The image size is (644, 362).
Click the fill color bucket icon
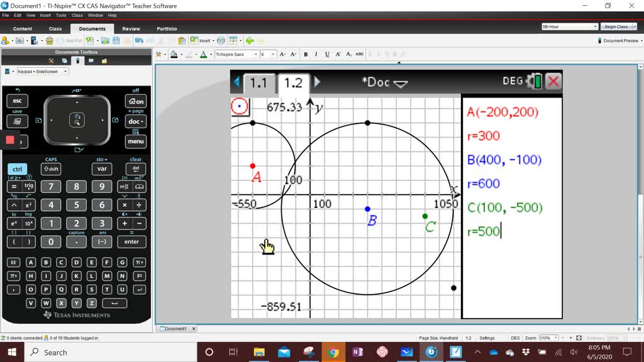174,54
